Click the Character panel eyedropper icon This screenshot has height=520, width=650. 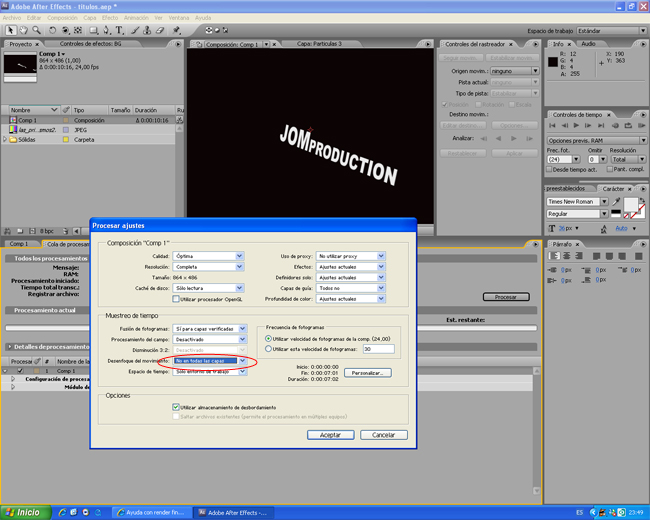(x=616, y=202)
